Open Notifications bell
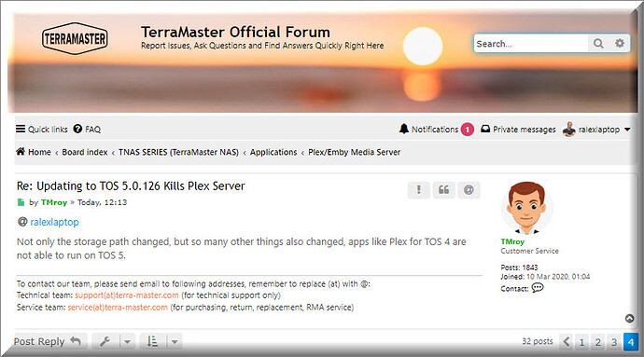This screenshot has width=644, height=357. [428, 130]
